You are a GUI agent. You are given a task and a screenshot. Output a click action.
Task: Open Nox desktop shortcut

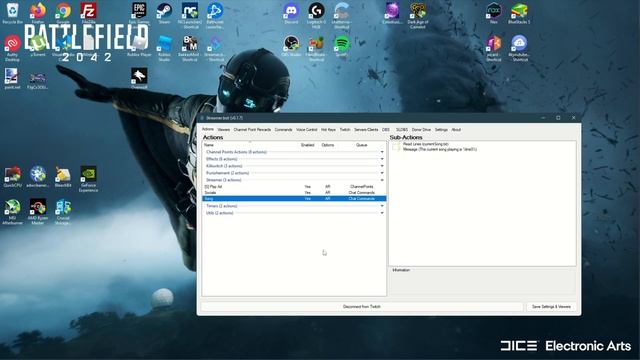[494, 13]
